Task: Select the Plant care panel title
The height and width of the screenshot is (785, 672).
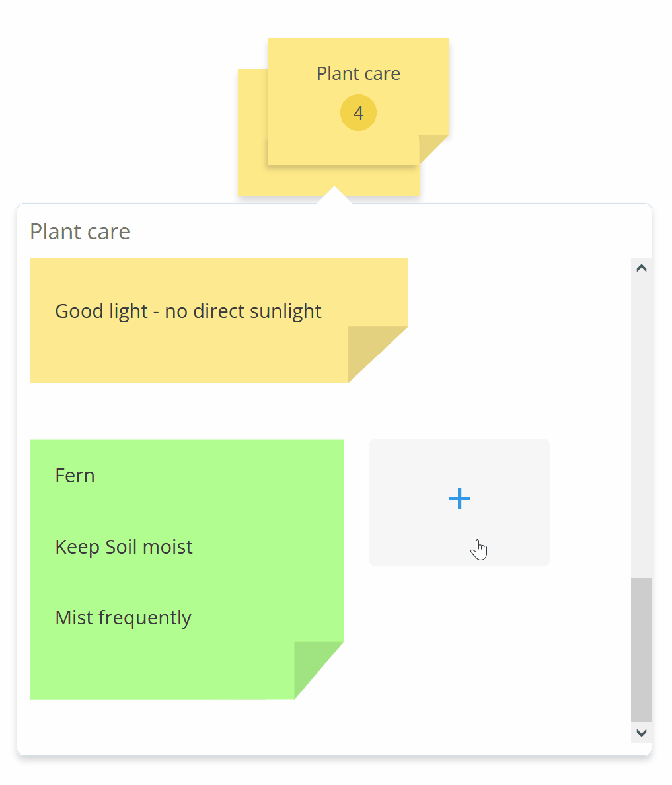Action: tap(79, 231)
